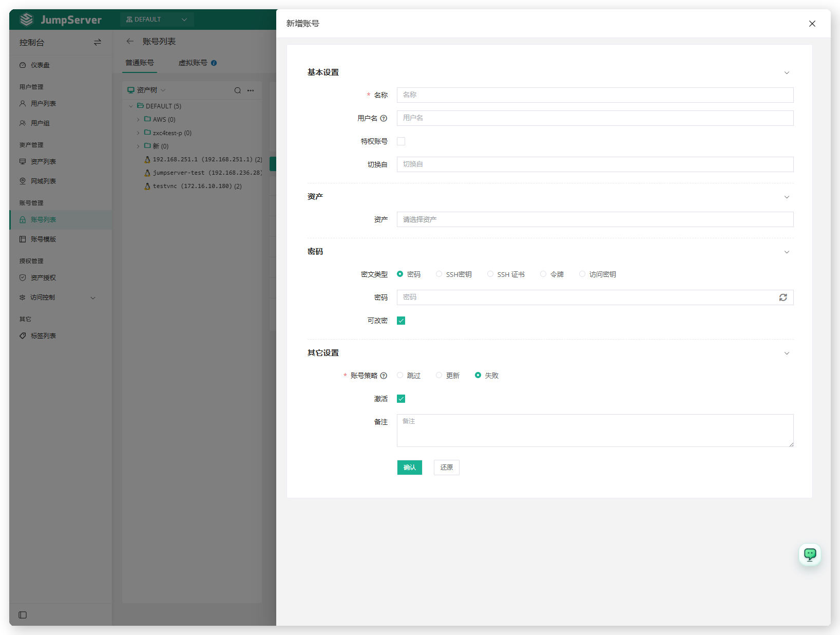Viewport: 840px width, 635px height.
Task: Open 用户列表 in sidebar
Action: (61, 103)
